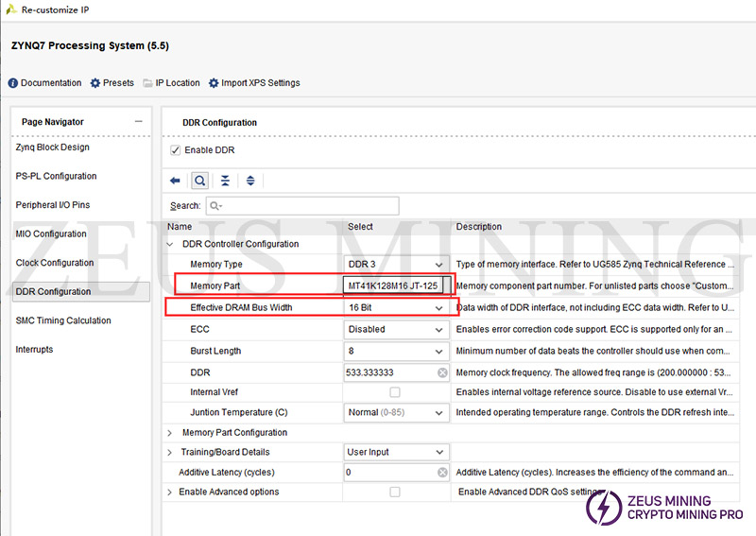This screenshot has width=756, height=536.
Task: Click the Collapse All toolbar icon
Action: coord(225,181)
